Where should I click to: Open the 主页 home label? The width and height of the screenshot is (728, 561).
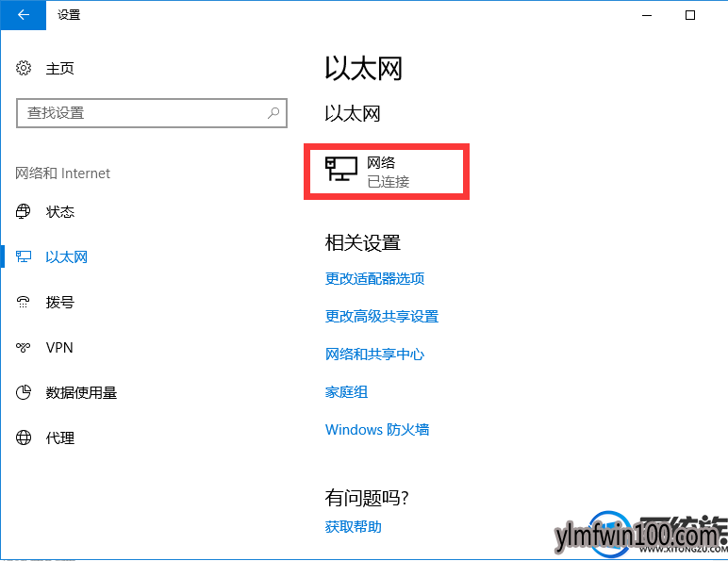[60, 69]
